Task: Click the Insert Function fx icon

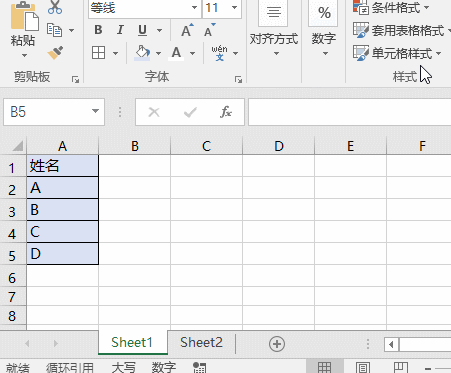Action: coord(226,112)
